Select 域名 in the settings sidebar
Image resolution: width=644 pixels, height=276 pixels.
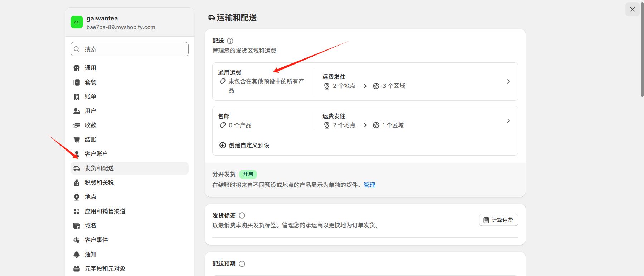tap(130, 226)
